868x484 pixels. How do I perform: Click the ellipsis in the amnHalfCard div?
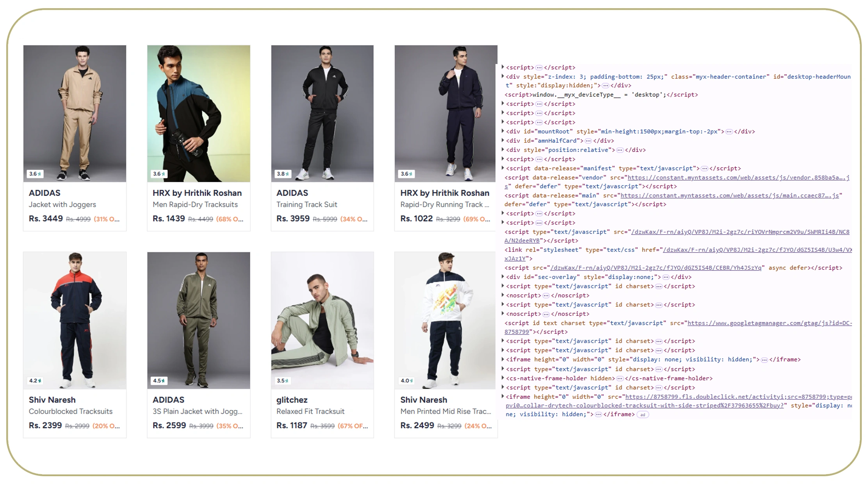tap(588, 141)
